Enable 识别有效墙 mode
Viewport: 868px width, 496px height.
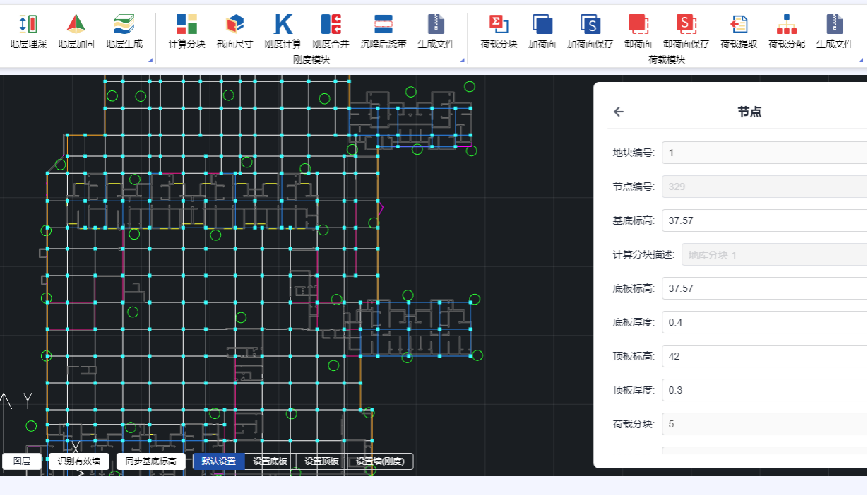pyautogui.click(x=78, y=461)
